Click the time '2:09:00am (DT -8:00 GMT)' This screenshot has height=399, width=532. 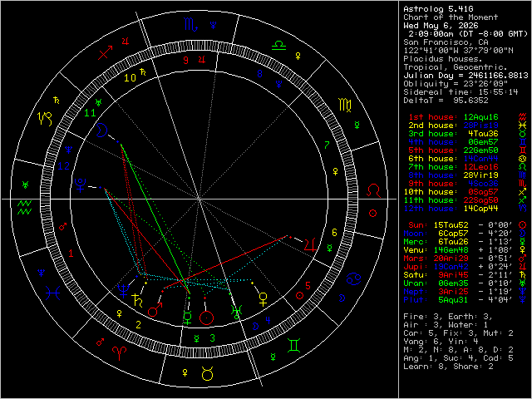pos(468,34)
